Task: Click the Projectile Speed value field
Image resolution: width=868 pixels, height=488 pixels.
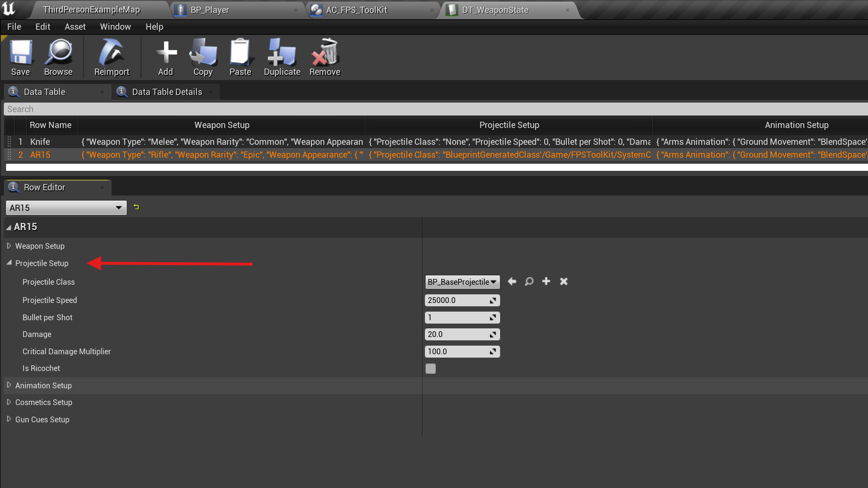Action: 457,300
